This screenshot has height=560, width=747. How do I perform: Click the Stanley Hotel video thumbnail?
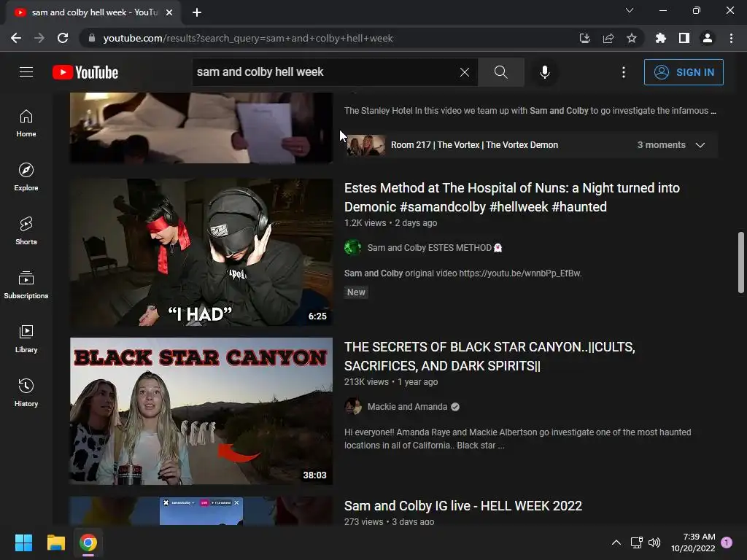[x=201, y=128]
